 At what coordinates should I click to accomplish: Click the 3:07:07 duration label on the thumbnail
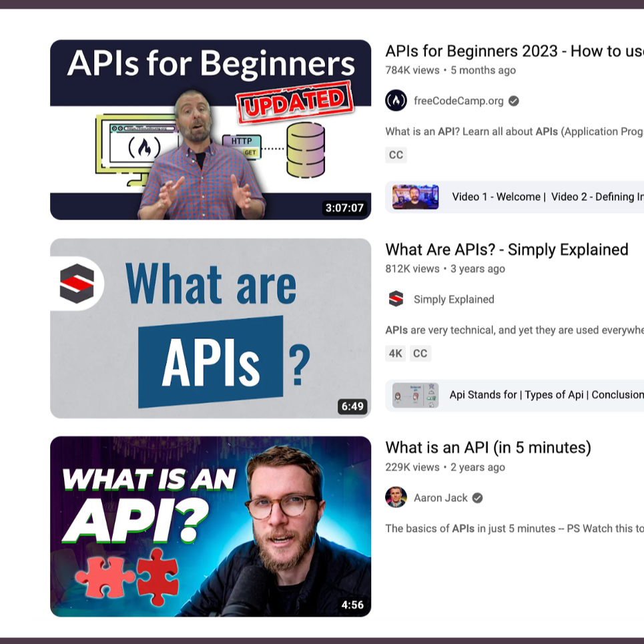coord(345,208)
